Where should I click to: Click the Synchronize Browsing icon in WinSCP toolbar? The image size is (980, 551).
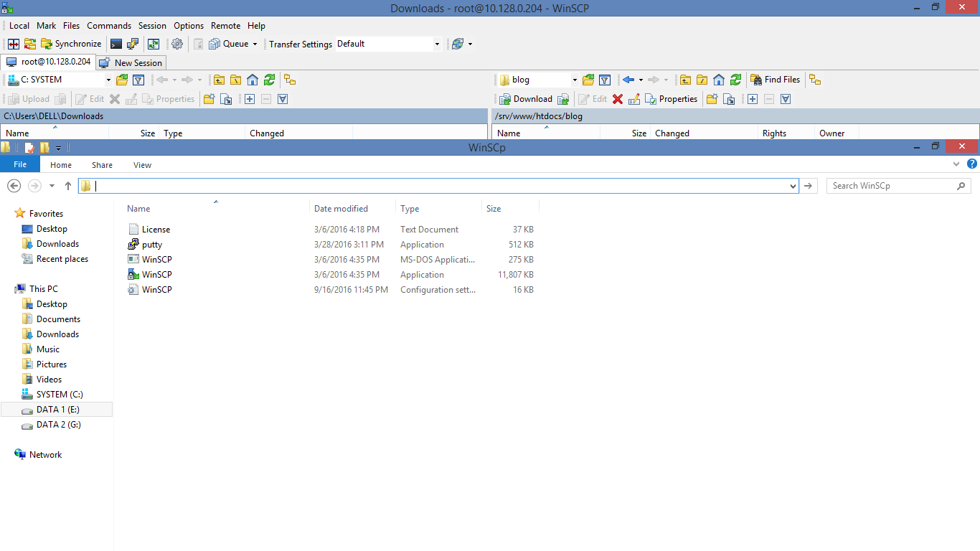(x=30, y=44)
